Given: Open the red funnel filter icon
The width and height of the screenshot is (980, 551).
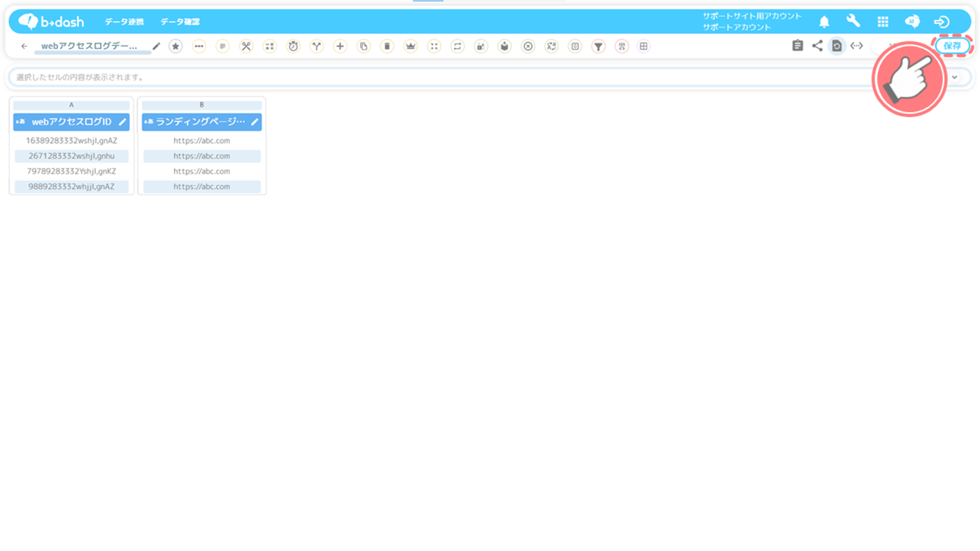Looking at the screenshot, I should click(x=598, y=46).
